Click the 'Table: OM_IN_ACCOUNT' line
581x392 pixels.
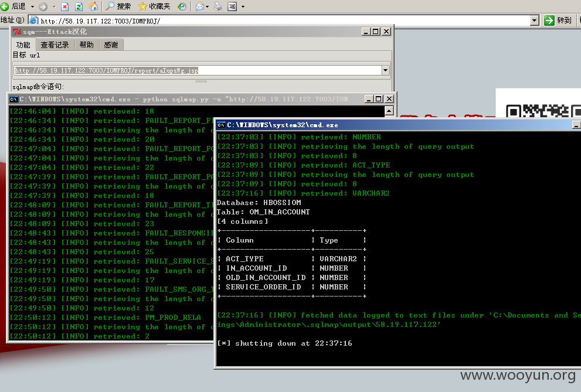(263, 212)
